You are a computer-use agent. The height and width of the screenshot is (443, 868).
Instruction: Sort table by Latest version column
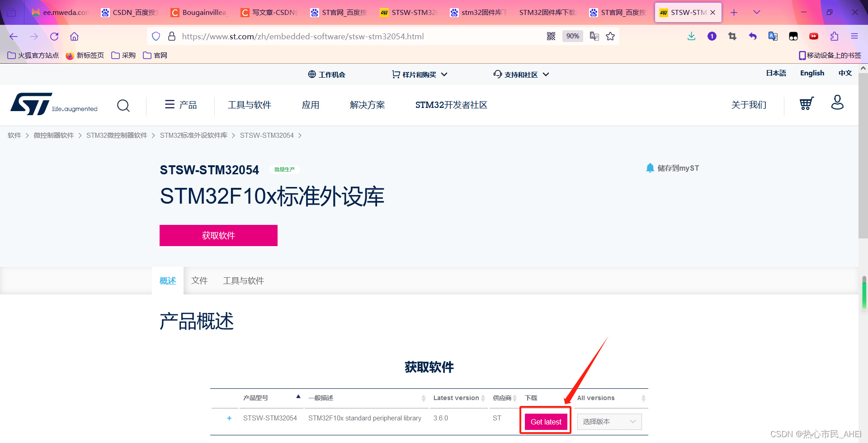point(459,398)
